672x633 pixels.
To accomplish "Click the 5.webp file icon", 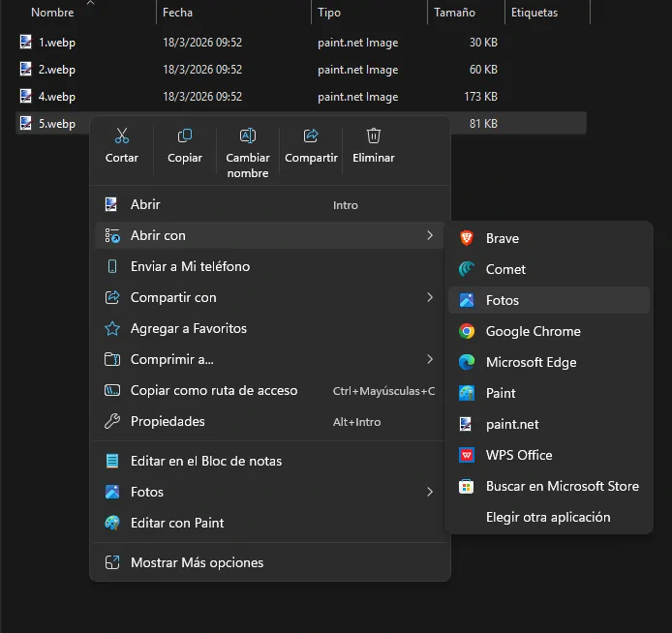I will tap(26, 123).
